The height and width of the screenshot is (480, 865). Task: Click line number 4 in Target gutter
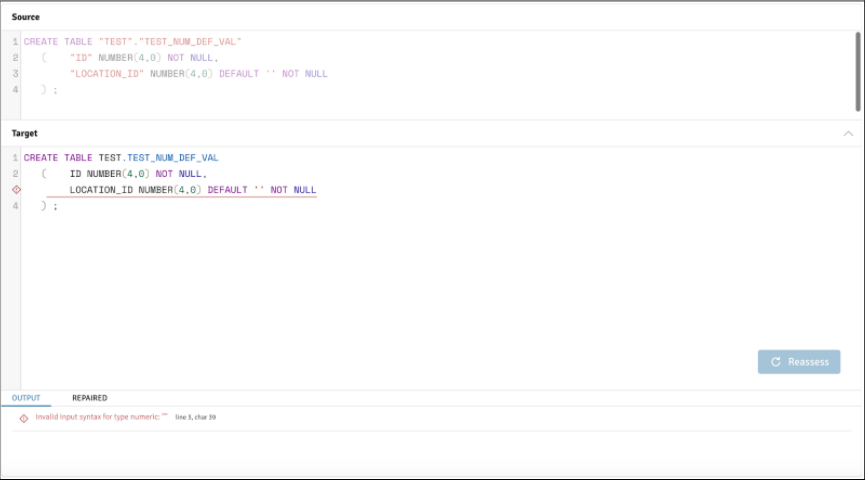point(15,206)
